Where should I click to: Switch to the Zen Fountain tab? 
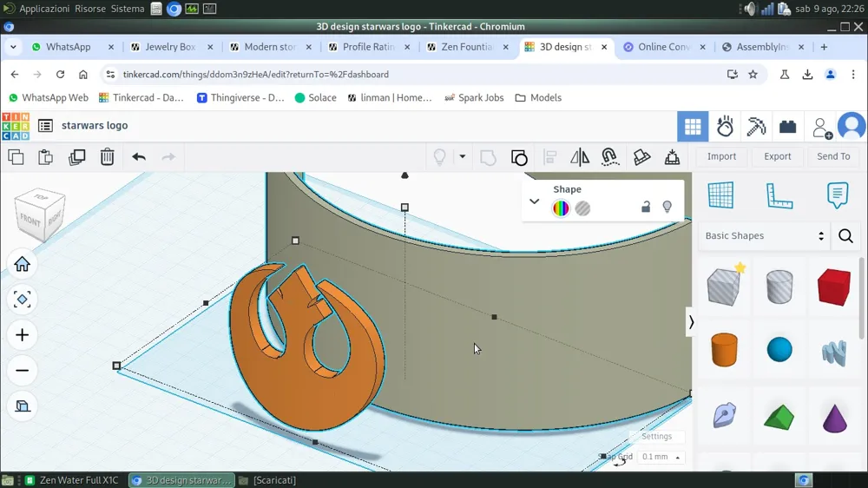[469, 47]
